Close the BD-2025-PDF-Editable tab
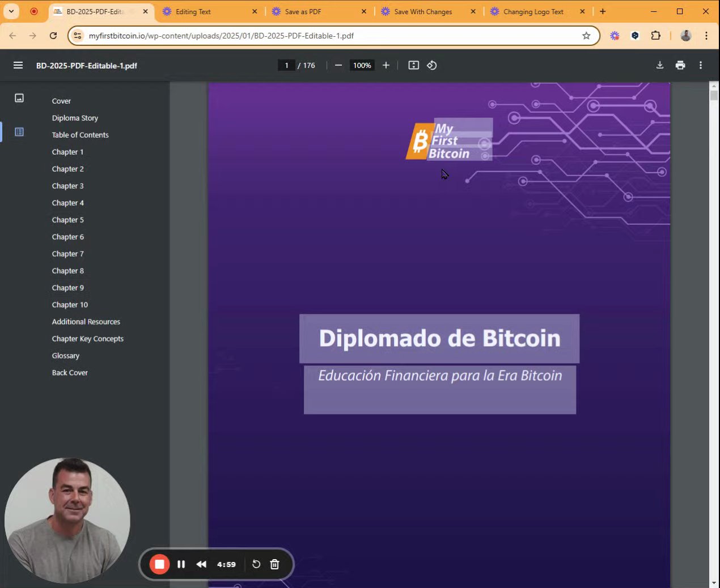The height and width of the screenshot is (588, 720). [x=145, y=11]
